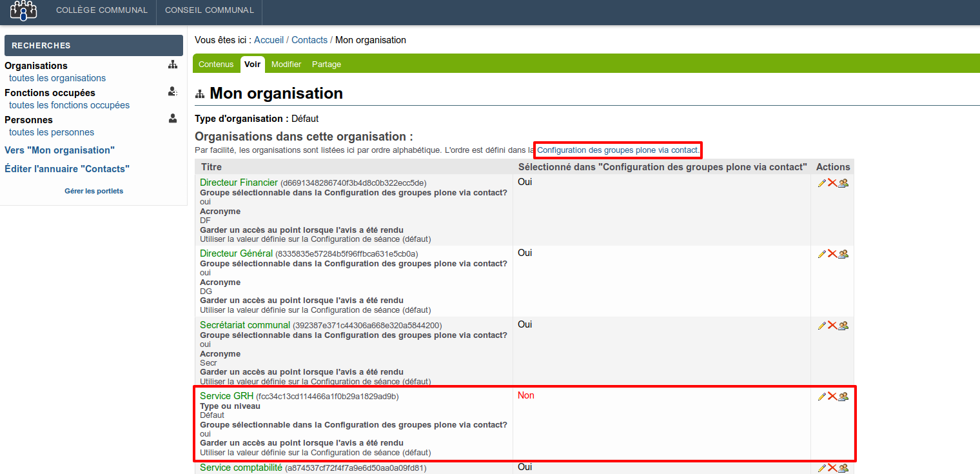Click the Fonctions occupées person icon
Image resolution: width=980 pixels, height=474 pixels.
[x=173, y=92]
